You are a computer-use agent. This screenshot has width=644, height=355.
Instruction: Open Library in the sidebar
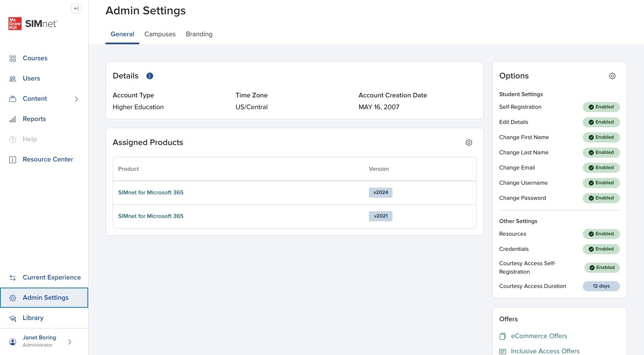click(33, 318)
